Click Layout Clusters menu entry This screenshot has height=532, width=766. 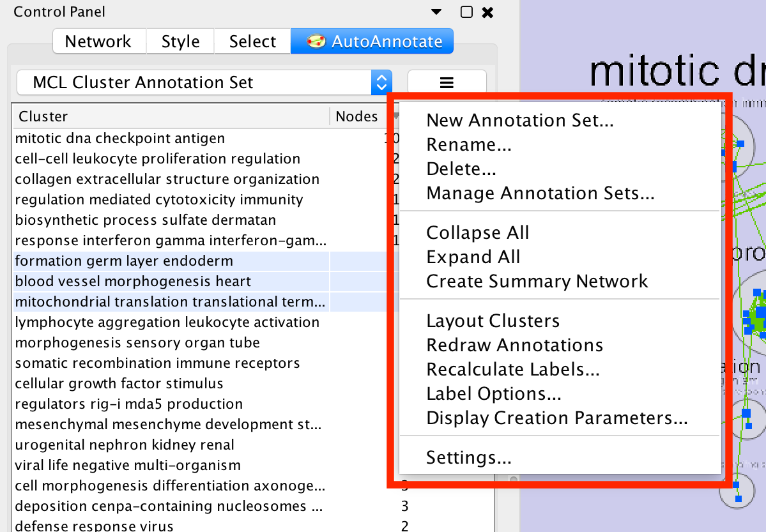[x=493, y=321]
